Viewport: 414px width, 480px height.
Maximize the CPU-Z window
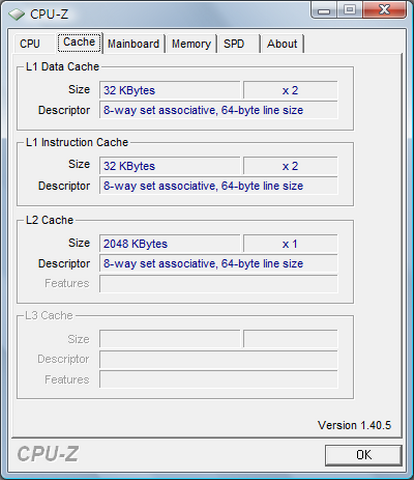[349, 10]
